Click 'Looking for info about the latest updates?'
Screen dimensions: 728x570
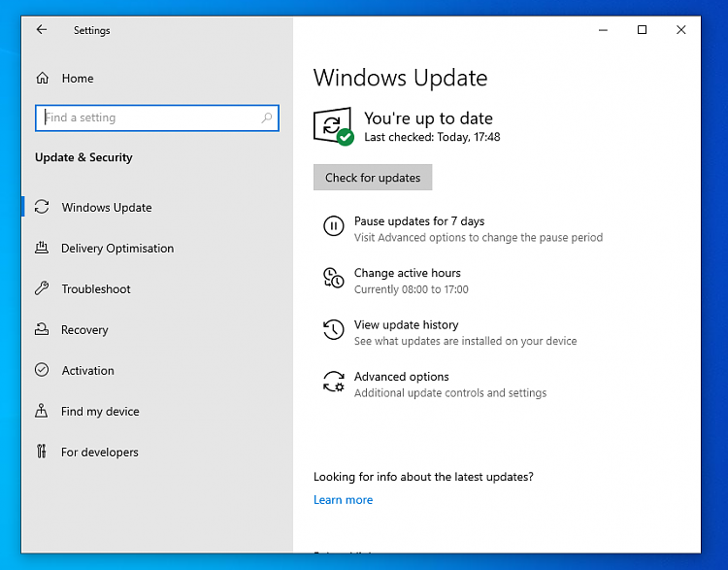[x=423, y=477]
